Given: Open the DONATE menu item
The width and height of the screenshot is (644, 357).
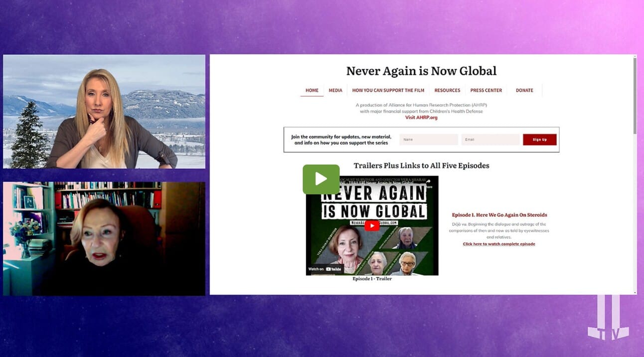Looking at the screenshot, I should [524, 90].
